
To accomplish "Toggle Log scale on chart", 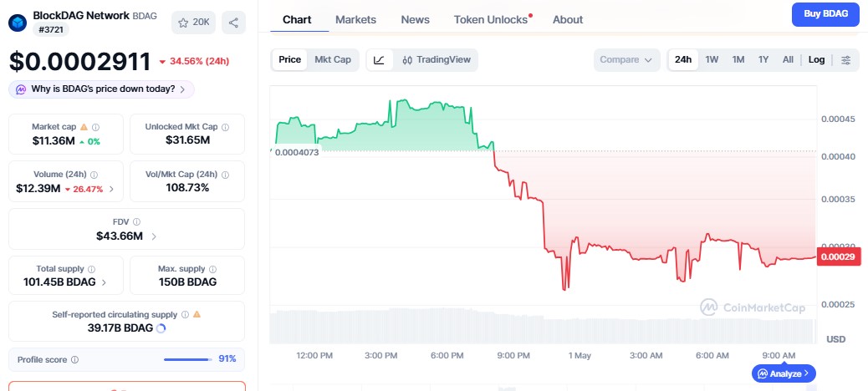I will click(816, 59).
